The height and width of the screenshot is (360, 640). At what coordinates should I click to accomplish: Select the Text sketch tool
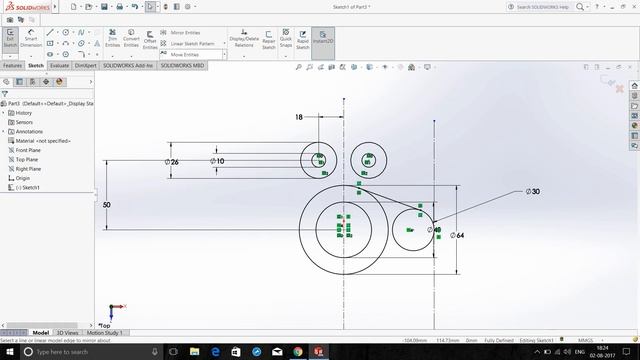click(97, 43)
